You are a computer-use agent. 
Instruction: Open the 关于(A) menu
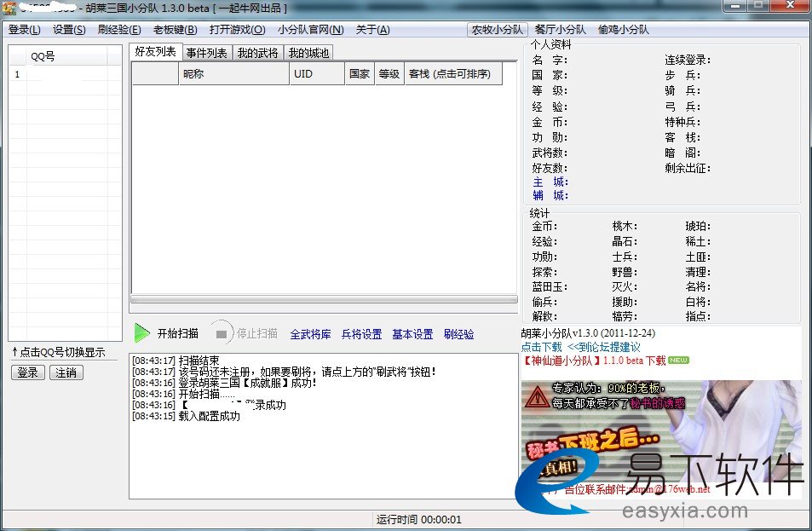pyautogui.click(x=372, y=30)
